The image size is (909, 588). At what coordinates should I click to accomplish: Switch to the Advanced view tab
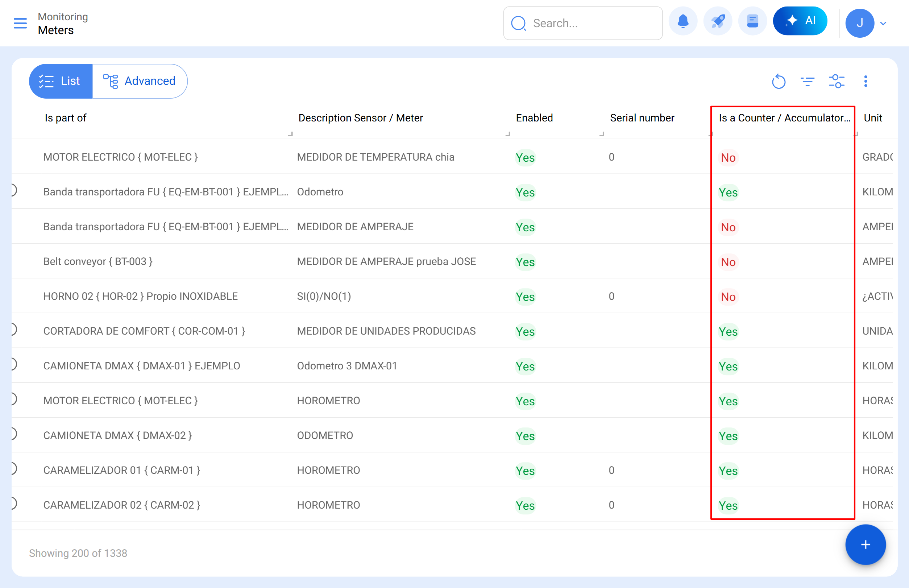(x=140, y=81)
